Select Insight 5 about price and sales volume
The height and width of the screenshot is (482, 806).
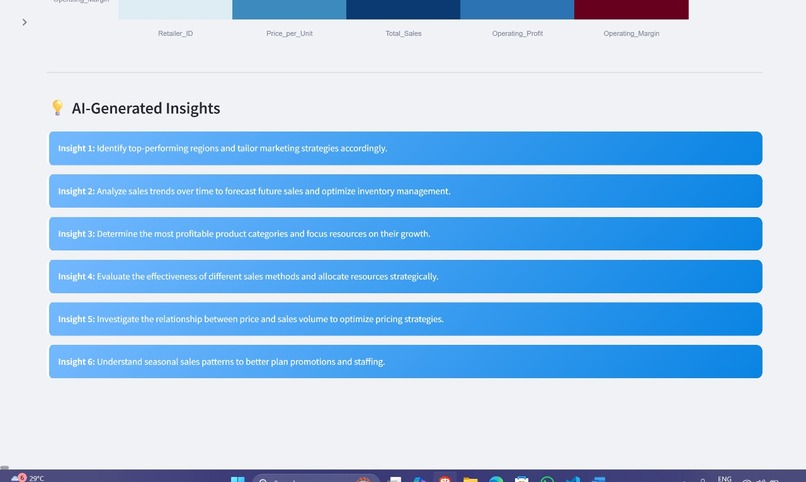[x=406, y=319]
